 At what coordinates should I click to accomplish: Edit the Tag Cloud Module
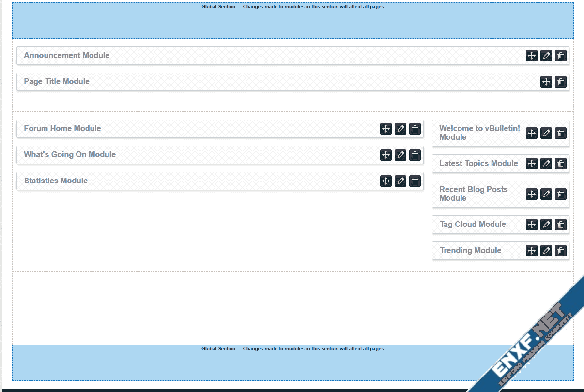(546, 225)
